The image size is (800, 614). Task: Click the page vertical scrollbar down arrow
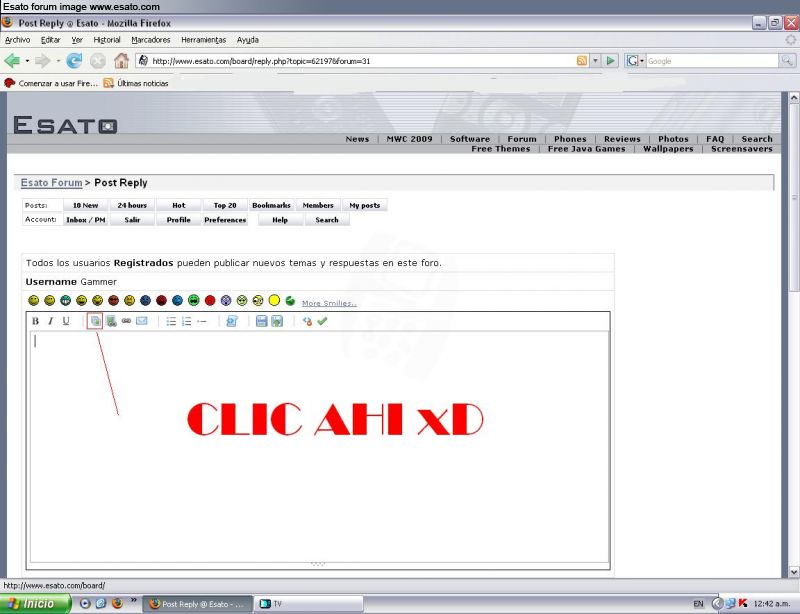coord(793,572)
